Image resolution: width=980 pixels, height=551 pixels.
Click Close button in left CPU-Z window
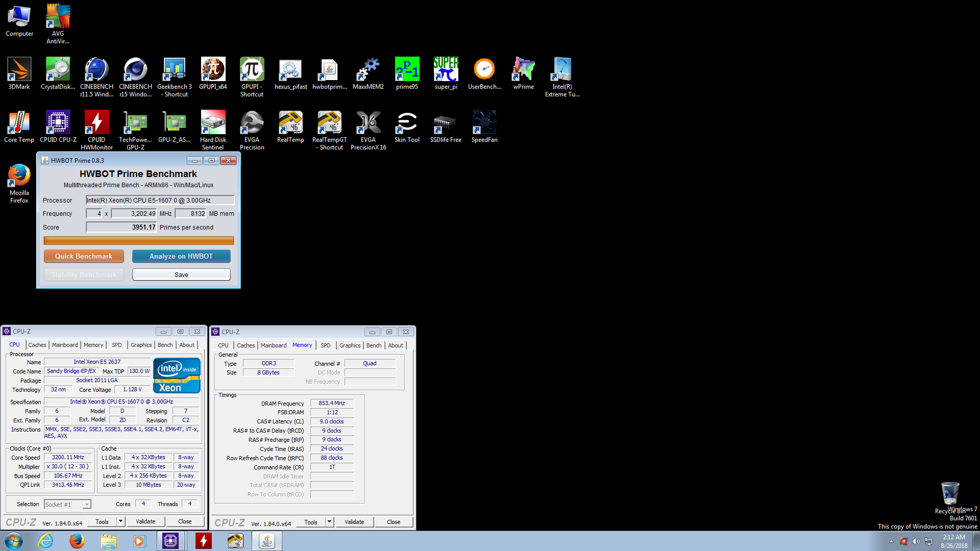185,521
